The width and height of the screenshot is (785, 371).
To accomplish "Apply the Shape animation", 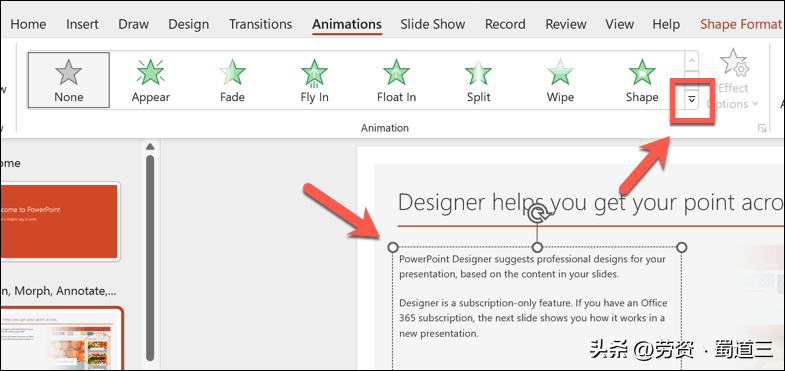I will pos(642,80).
